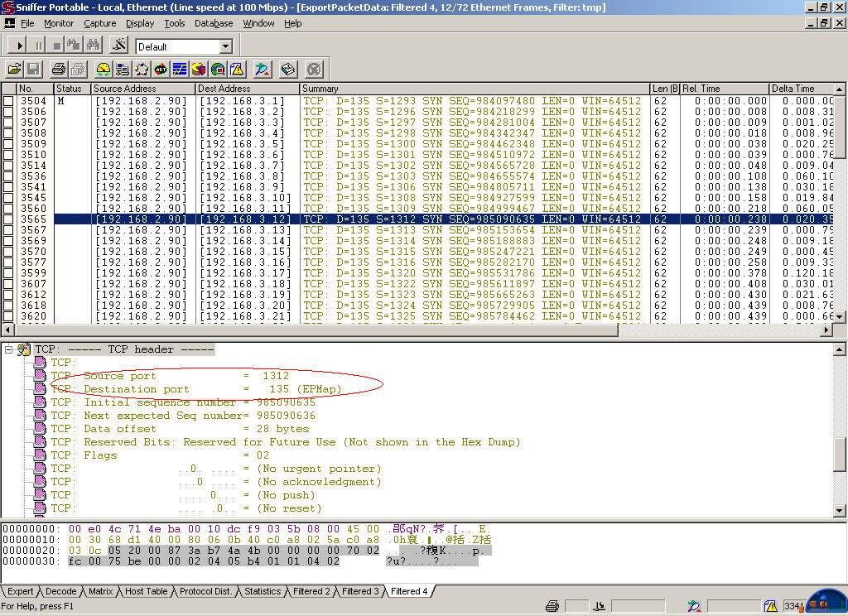Tick the checkbox for frame 3504

(8, 101)
